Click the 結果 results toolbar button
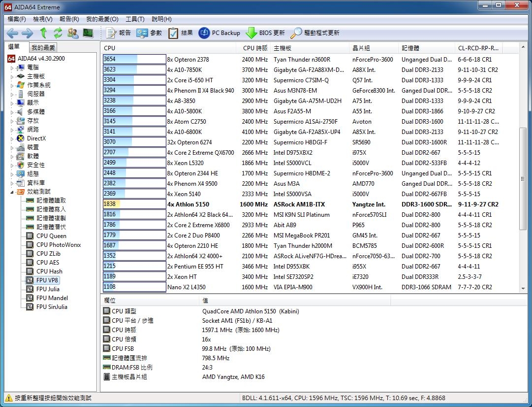Image resolution: width=532 pixels, height=407 pixels. click(180, 33)
